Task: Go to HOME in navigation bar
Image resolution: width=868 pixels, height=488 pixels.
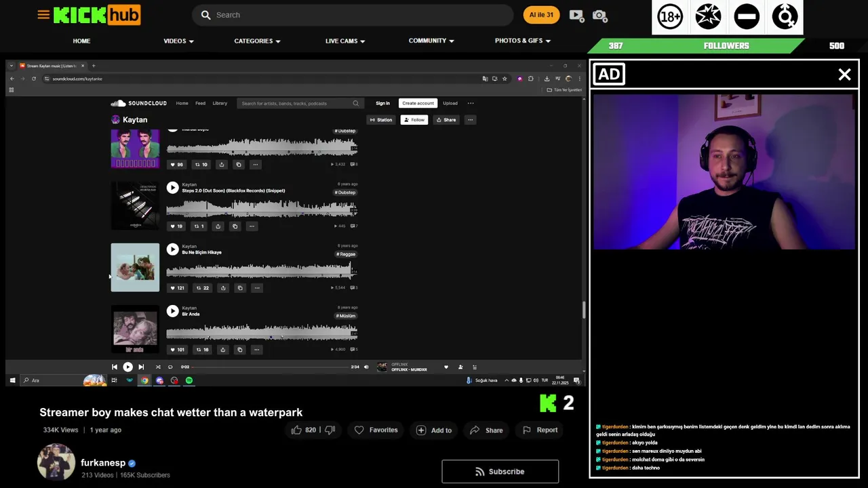Action: tap(81, 41)
